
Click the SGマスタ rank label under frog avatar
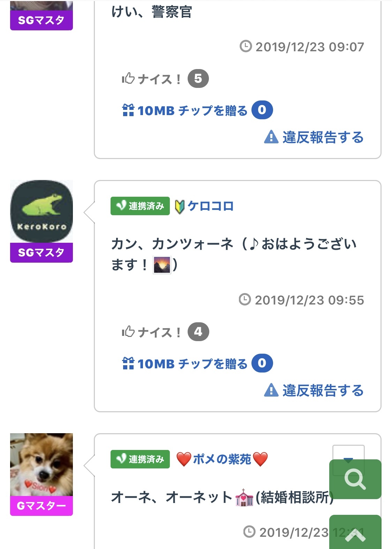coord(42,253)
